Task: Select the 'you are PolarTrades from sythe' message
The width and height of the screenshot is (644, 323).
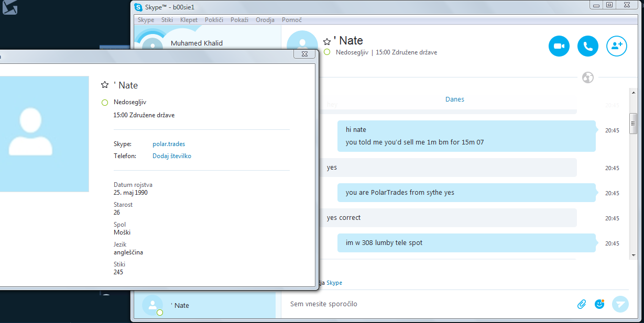Action: pyautogui.click(x=466, y=193)
